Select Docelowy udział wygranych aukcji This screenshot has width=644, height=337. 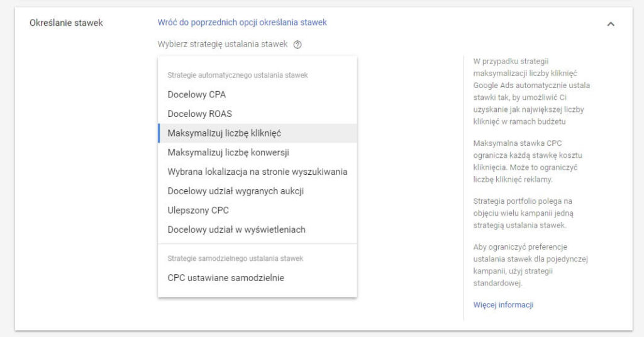pos(257,191)
